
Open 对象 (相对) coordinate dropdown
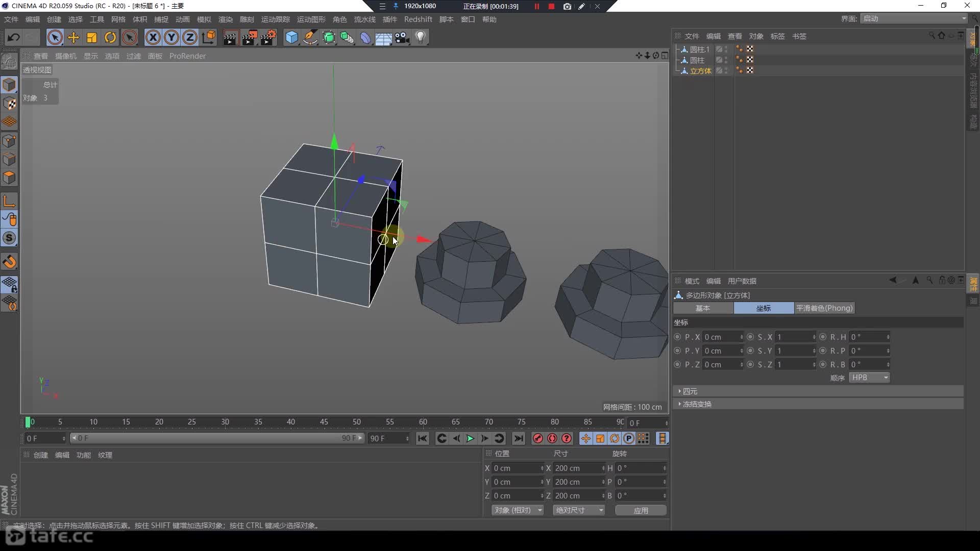518,510
